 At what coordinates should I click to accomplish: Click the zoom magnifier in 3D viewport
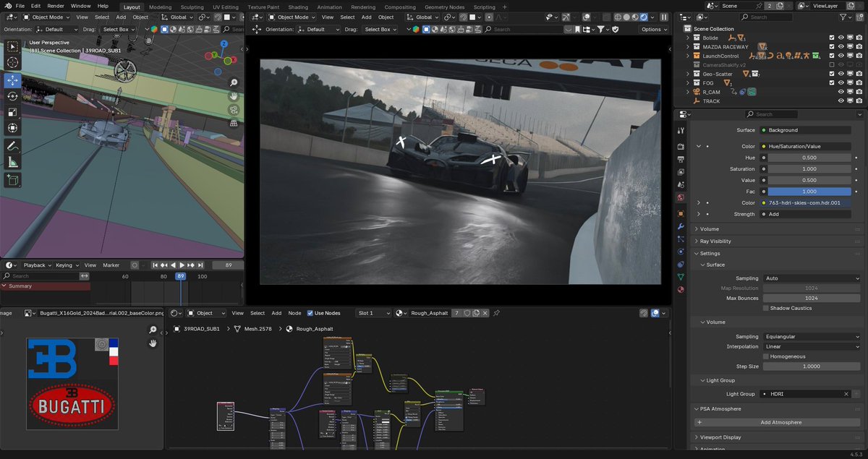point(234,83)
